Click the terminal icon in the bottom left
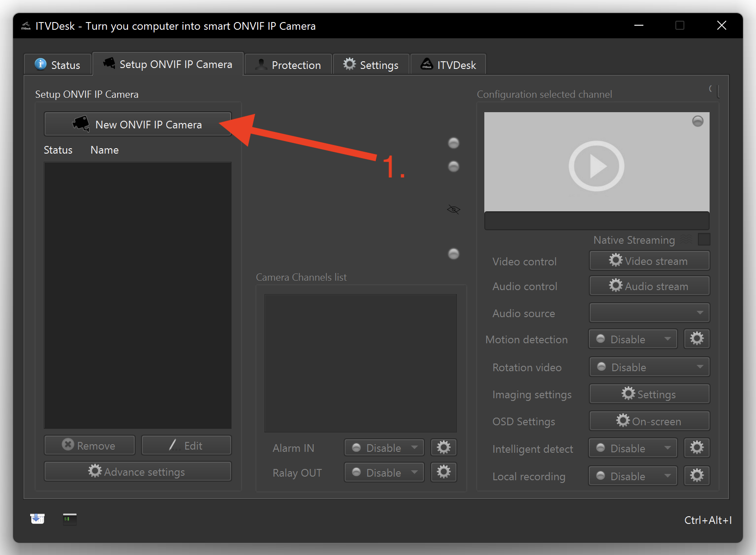 pyautogui.click(x=69, y=519)
